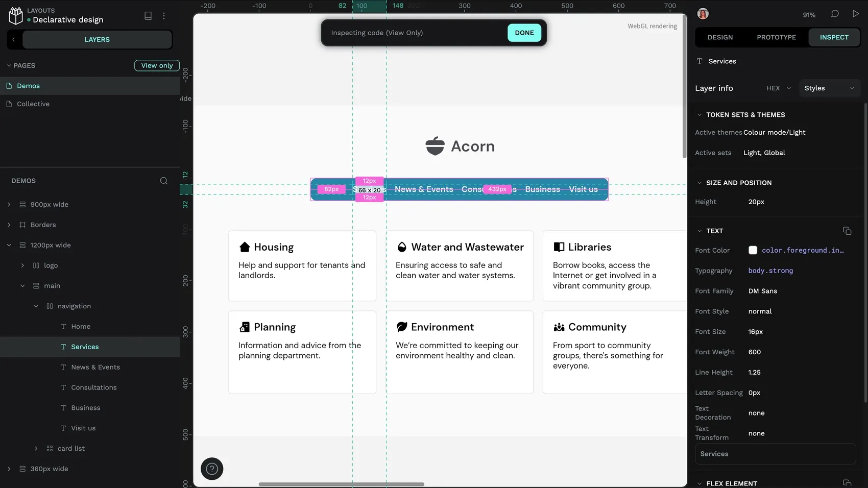The width and height of the screenshot is (868, 488).
Task: Expand the Borders board
Action: coord(9,225)
